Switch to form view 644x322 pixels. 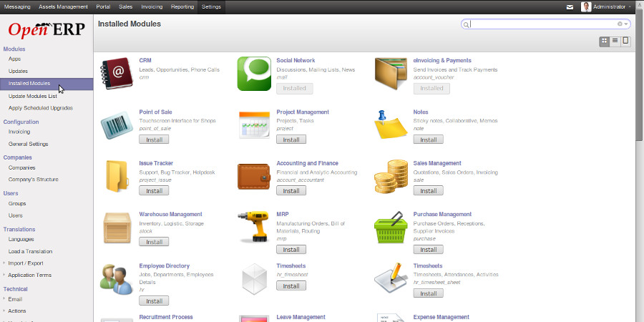(625, 41)
